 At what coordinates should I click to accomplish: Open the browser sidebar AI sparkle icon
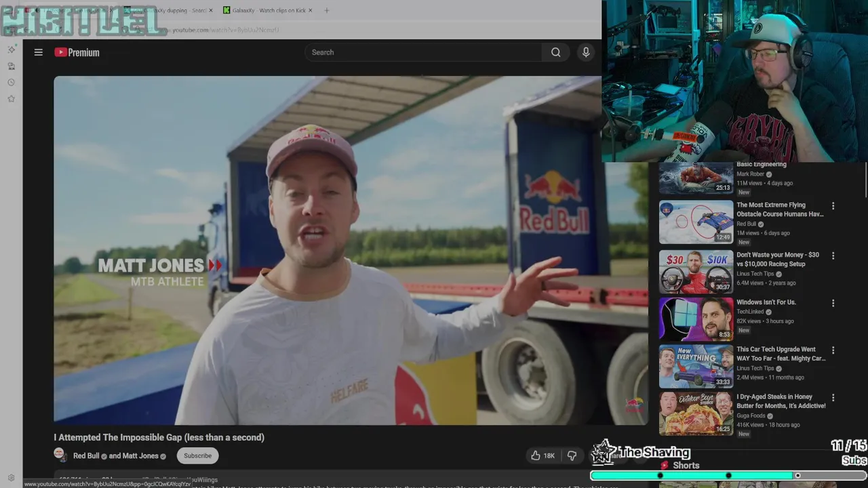(x=11, y=49)
